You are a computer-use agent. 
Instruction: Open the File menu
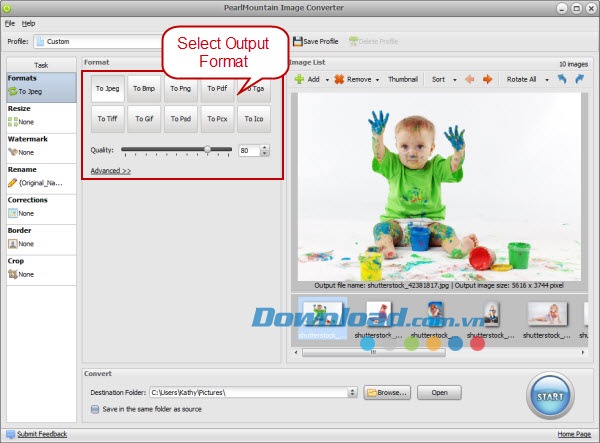click(x=10, y=23)
